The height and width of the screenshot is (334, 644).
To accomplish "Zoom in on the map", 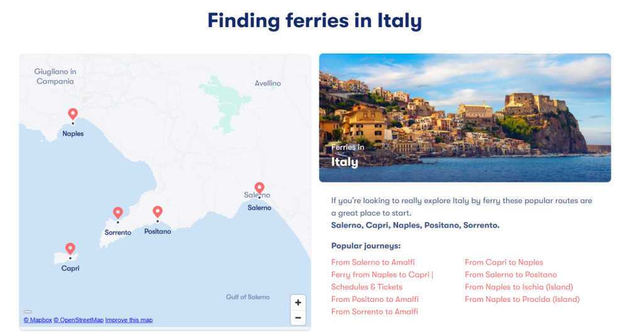I will click(x=298, y=302).
